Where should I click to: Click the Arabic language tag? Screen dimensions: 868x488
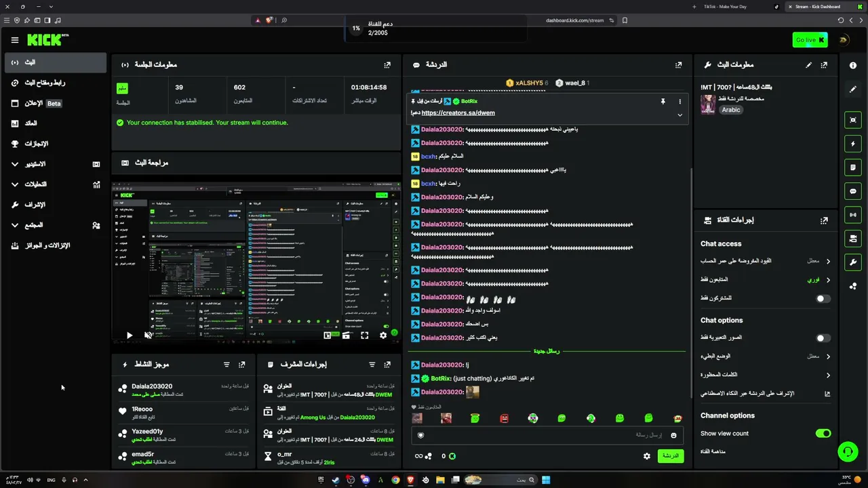click(731, 110)
